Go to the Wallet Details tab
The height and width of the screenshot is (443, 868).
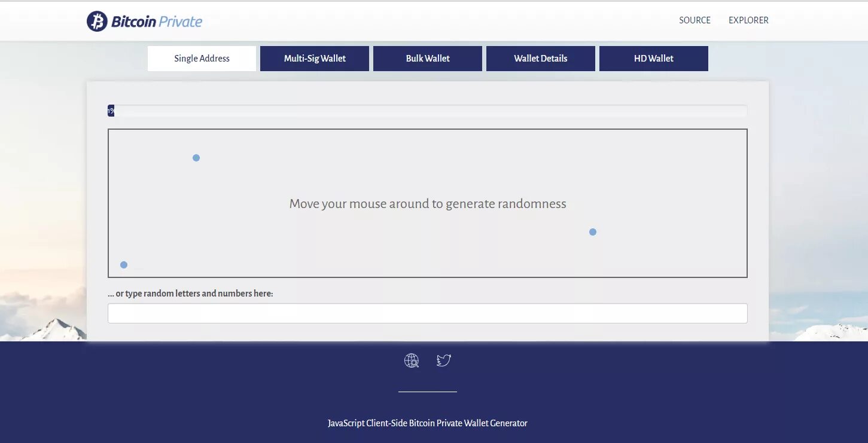(541, 59)
